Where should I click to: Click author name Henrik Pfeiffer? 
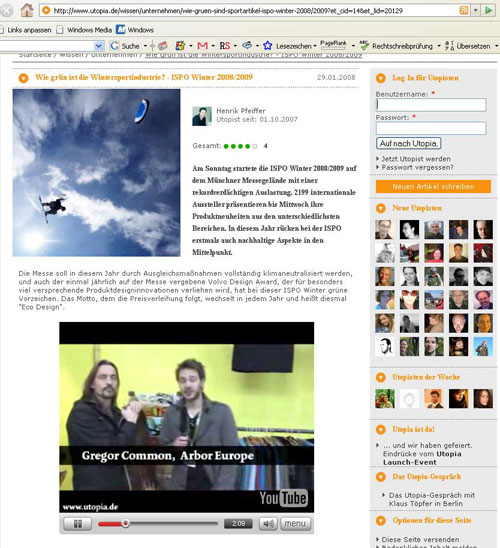point(241,111)
